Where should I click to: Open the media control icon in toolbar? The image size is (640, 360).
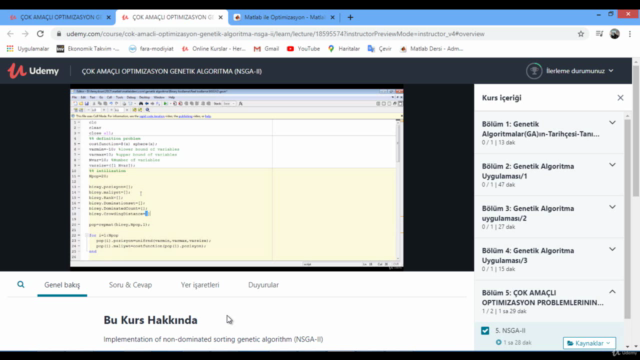pos(599,34)
